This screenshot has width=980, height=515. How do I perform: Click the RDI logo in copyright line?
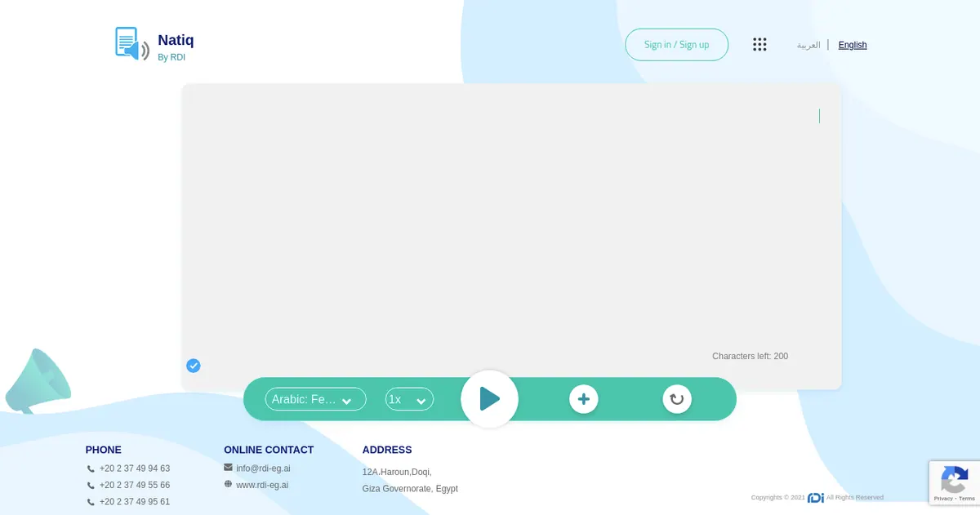[816, 497]
